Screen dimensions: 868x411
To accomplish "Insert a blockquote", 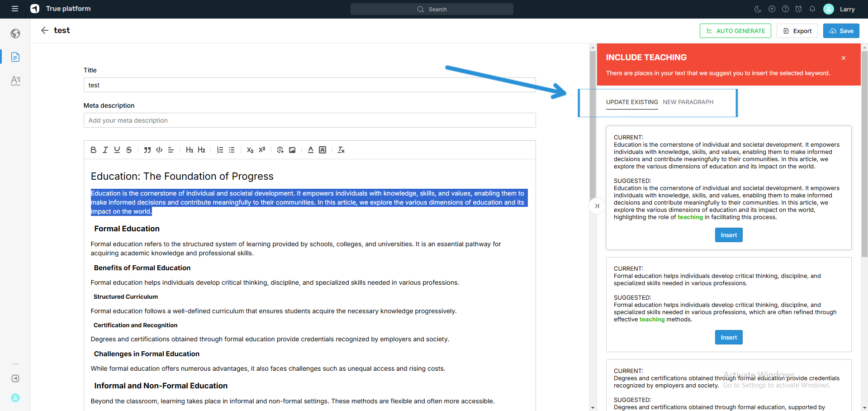I will (147, 150).
